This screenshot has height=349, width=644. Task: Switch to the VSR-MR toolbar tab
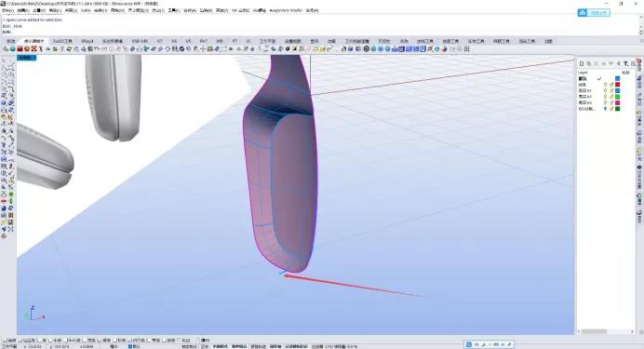pos(140,41)
